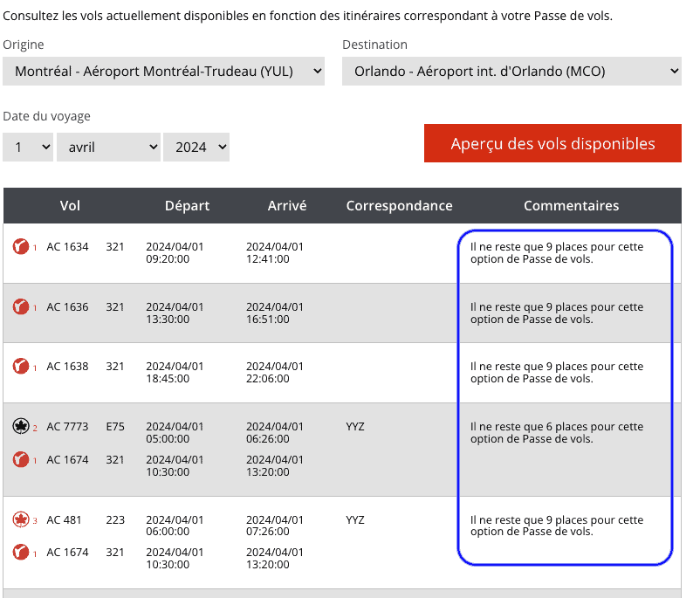Click the Arrivé column header

point(287,206)
